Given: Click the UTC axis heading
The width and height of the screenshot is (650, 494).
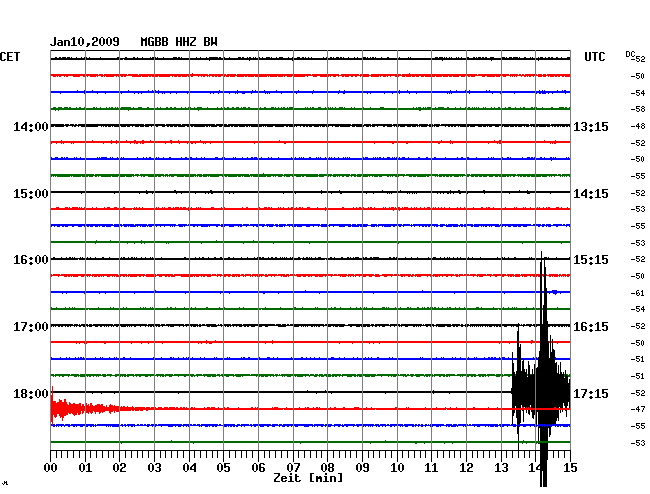Looking at the screenshot, I should click(x=594, y=57).
